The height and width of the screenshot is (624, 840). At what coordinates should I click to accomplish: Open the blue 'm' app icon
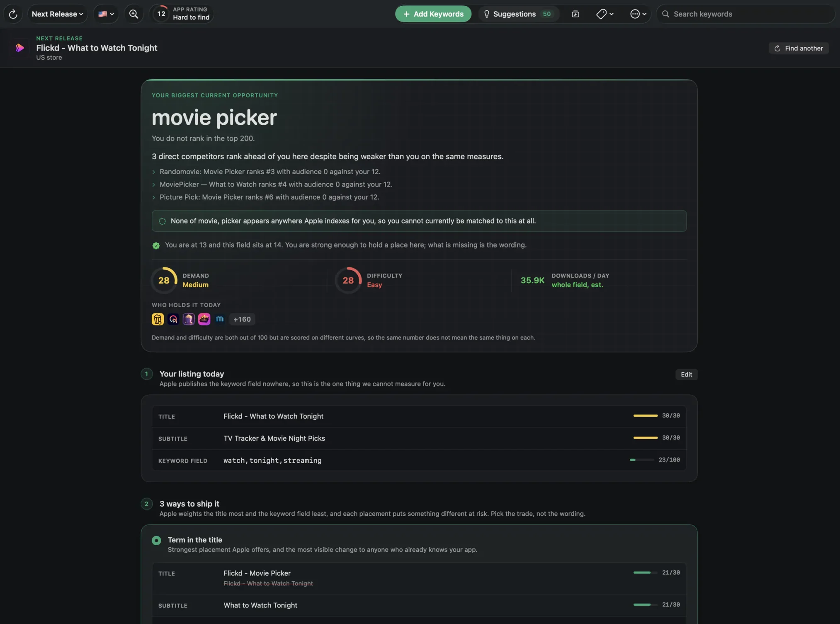tap(220, 319)
